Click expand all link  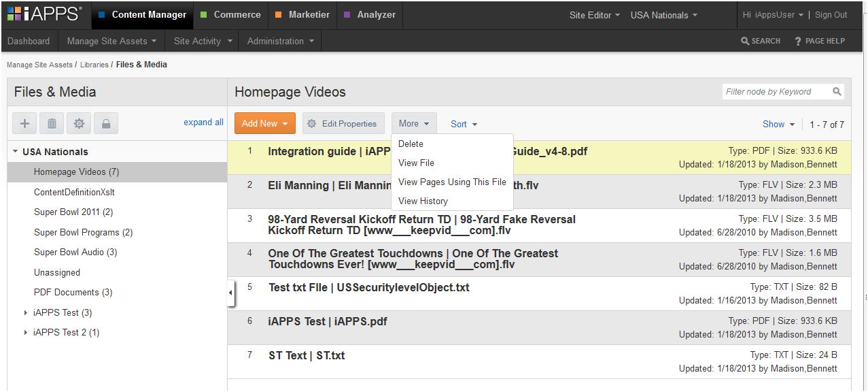click(x=203, y=122)
